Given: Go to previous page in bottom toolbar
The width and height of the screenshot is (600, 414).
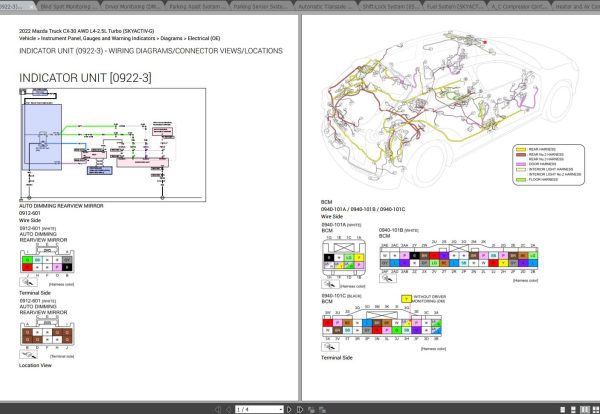Looking at the screenshot, I should (229, 409).
